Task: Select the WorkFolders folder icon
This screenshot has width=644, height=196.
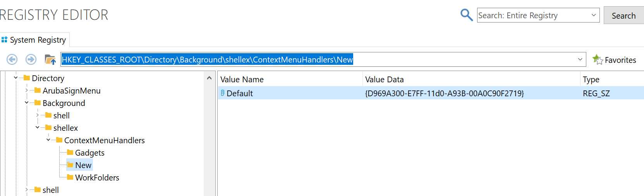Action: 70,177
